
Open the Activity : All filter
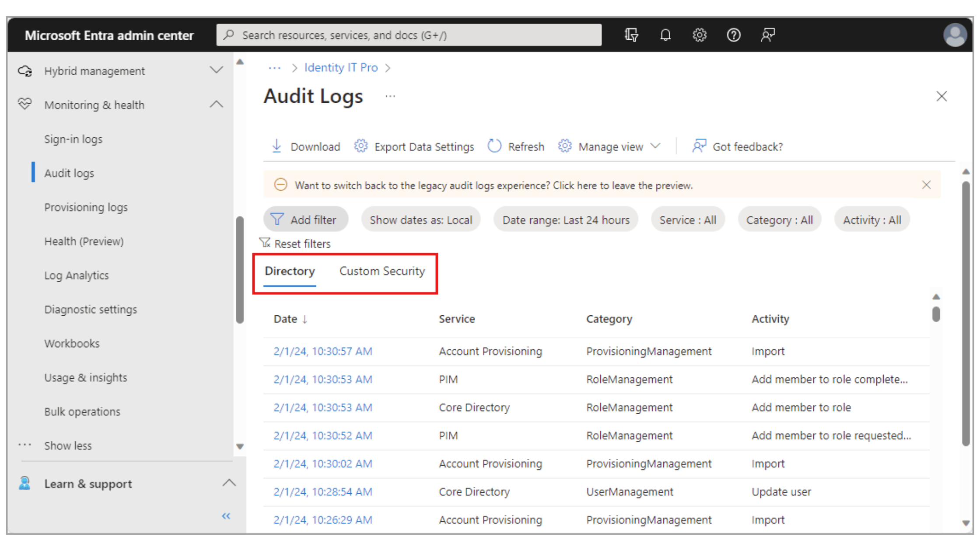[x=872, y=220]
